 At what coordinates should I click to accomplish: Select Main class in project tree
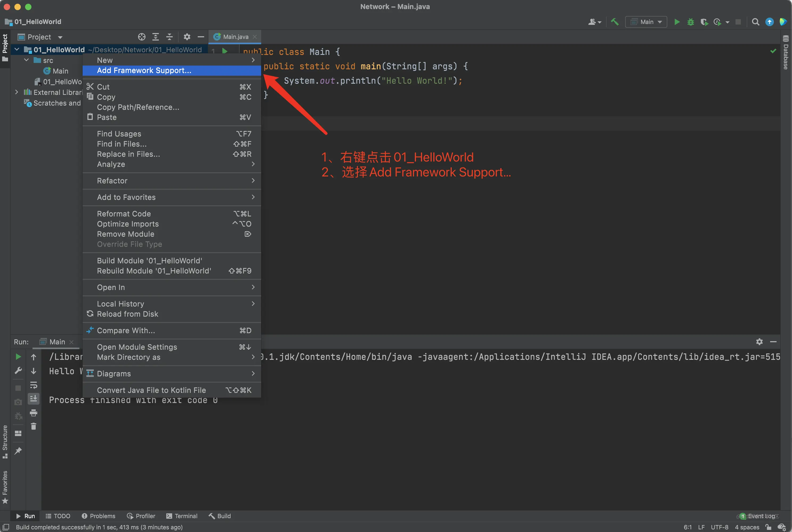(x=56, y=71)
